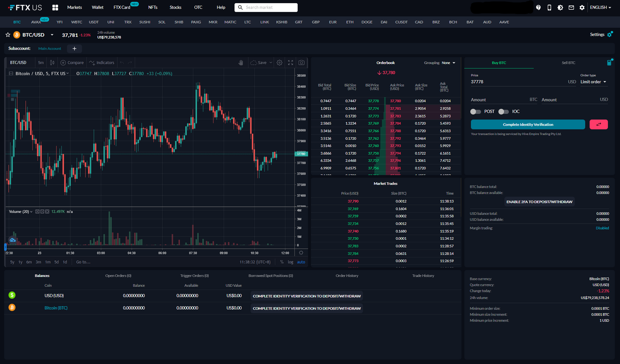Click the pink swap arrows button
This screenshot has height=364, width=620.
coord(599,124)
